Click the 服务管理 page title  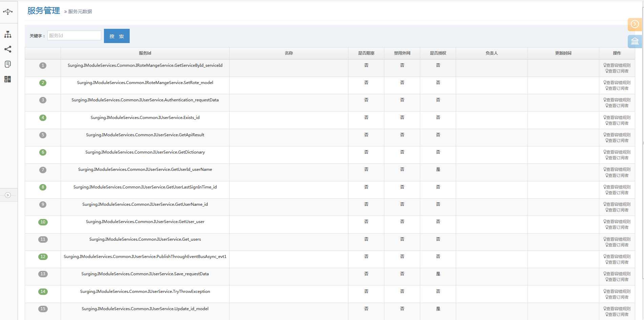pos(44,11)
